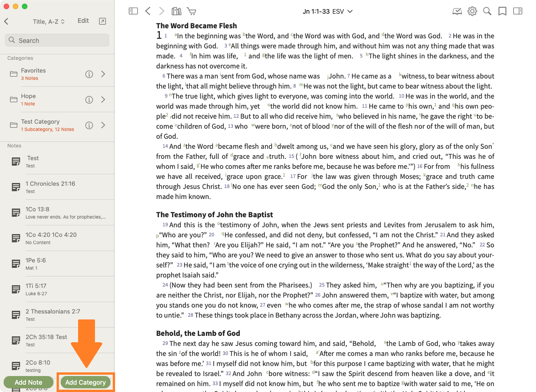Click the notes Search field

pyautogui.click(x=57, y=40)
